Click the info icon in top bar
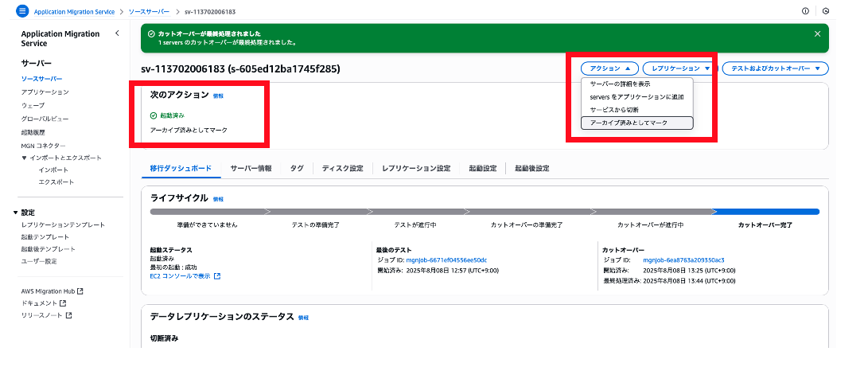The image size is (868, 367). (805, 11)
